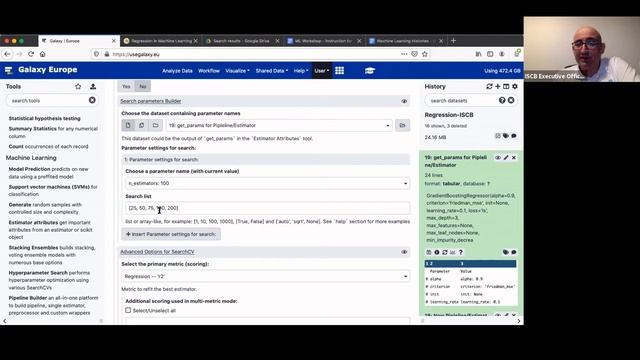Open the Galaxy apps grid icon

pos(339,71)
